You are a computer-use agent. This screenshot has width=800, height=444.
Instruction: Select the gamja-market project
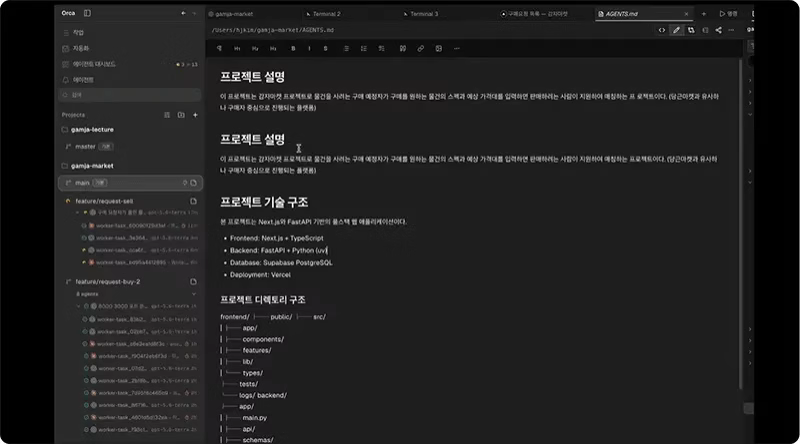(92, 166)
